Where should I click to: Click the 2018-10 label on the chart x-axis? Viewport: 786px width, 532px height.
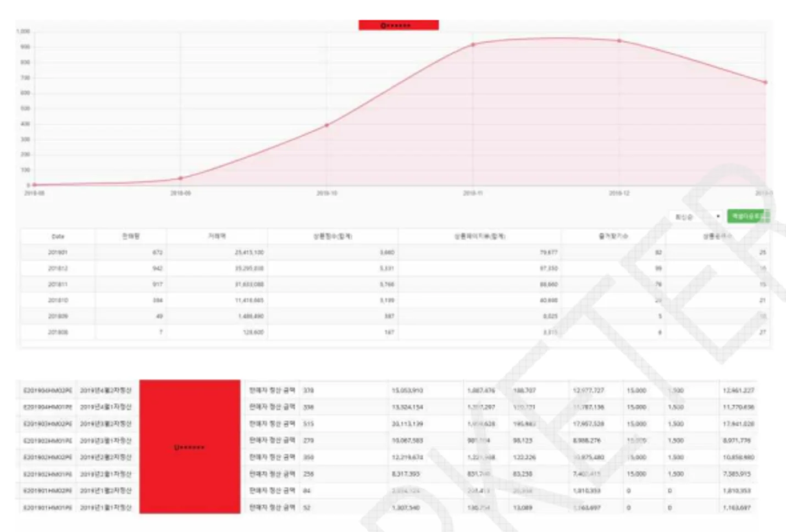[326, 193]
